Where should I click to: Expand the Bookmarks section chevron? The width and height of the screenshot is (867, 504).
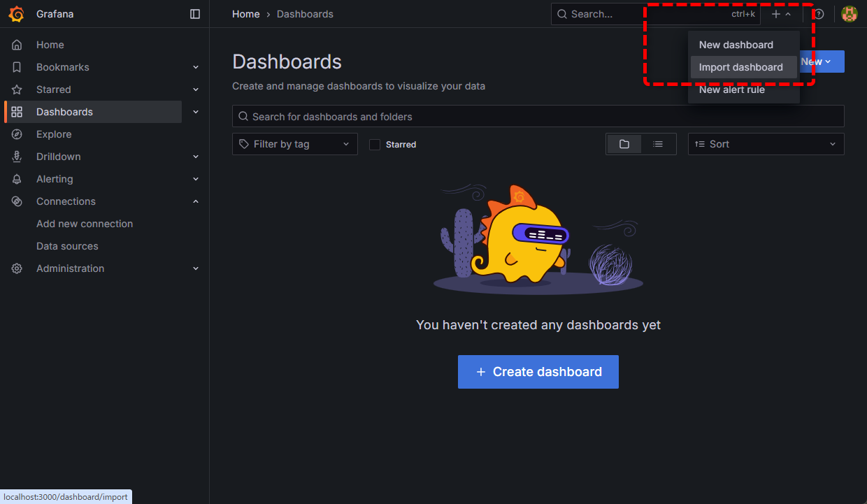[x=196, y=67]
